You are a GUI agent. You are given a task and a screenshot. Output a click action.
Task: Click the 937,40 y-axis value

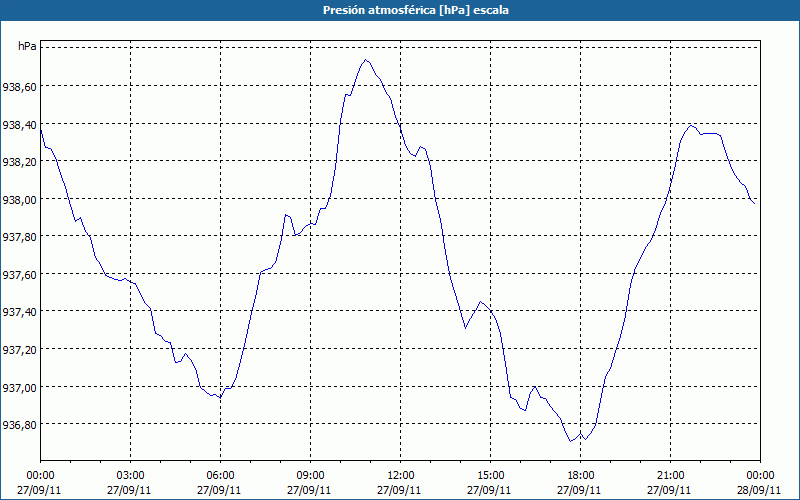19,312
